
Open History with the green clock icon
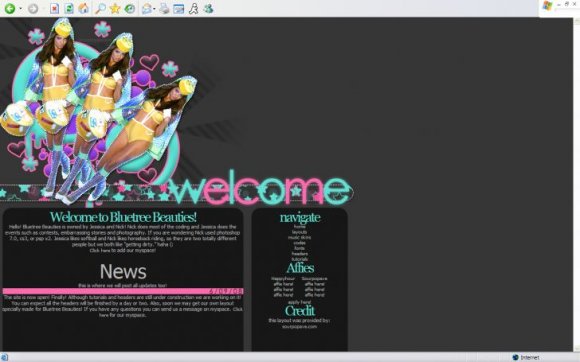129,9
